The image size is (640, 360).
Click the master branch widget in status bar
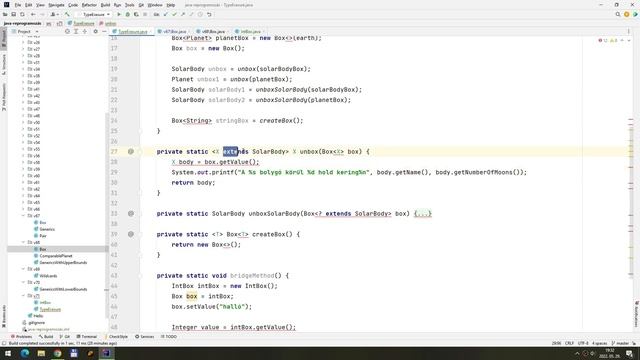tap(620, 343)
